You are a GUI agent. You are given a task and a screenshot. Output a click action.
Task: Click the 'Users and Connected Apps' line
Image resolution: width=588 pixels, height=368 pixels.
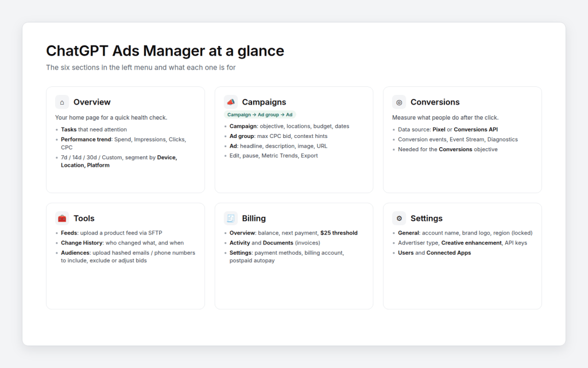pyautogui.click(x=434, y=253)
